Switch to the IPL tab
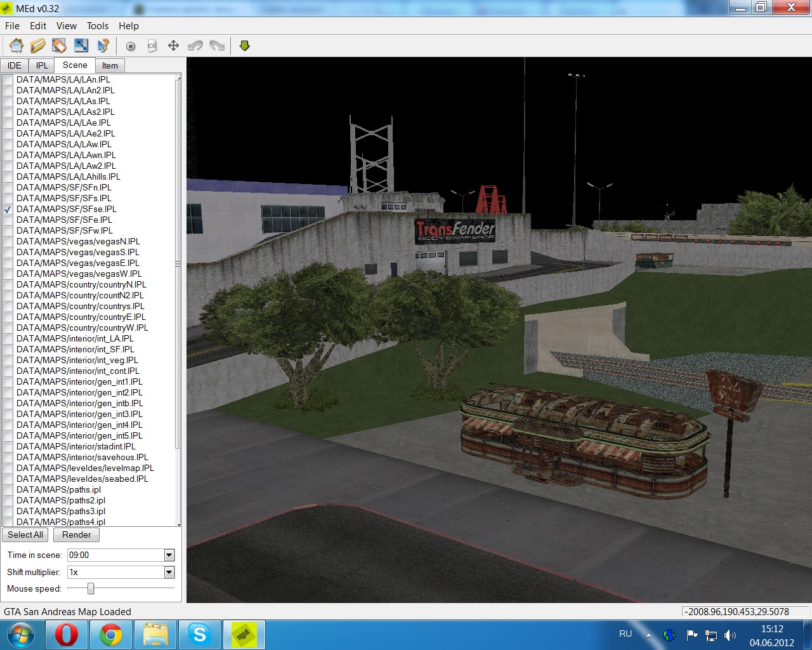 click(x=42, y=65)
